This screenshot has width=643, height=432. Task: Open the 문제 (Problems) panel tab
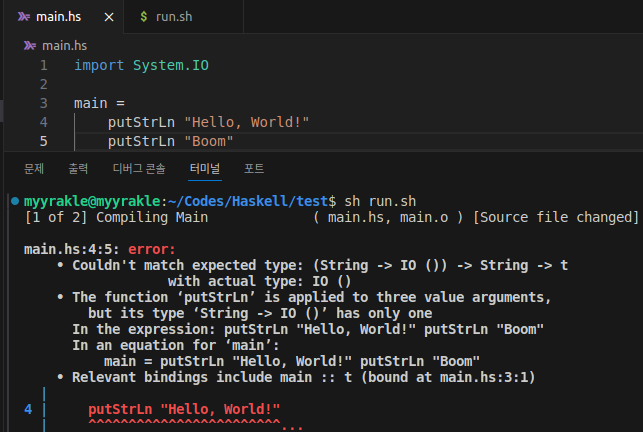click(x=34, y=168)
